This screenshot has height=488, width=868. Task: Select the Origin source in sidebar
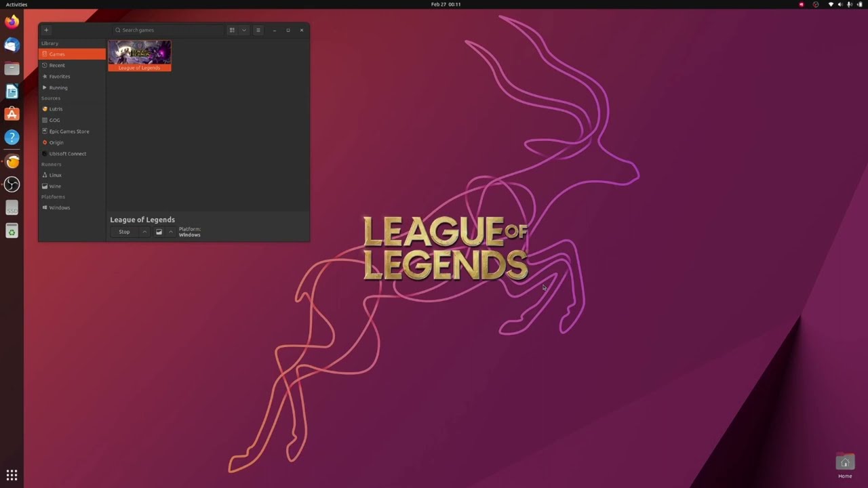56,142
